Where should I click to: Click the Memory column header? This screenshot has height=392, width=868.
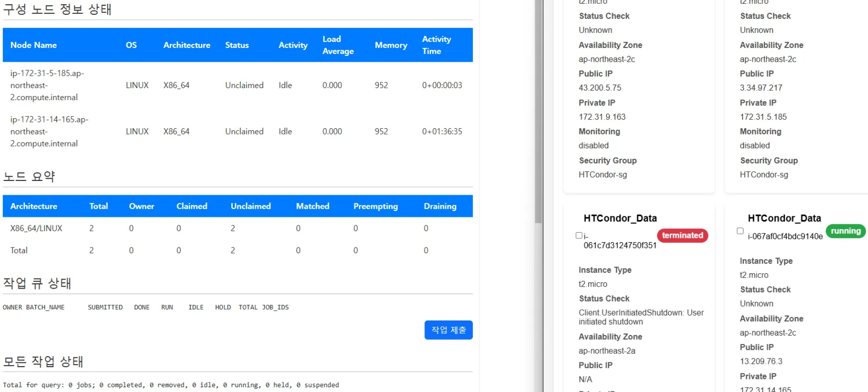pos(391,45)
